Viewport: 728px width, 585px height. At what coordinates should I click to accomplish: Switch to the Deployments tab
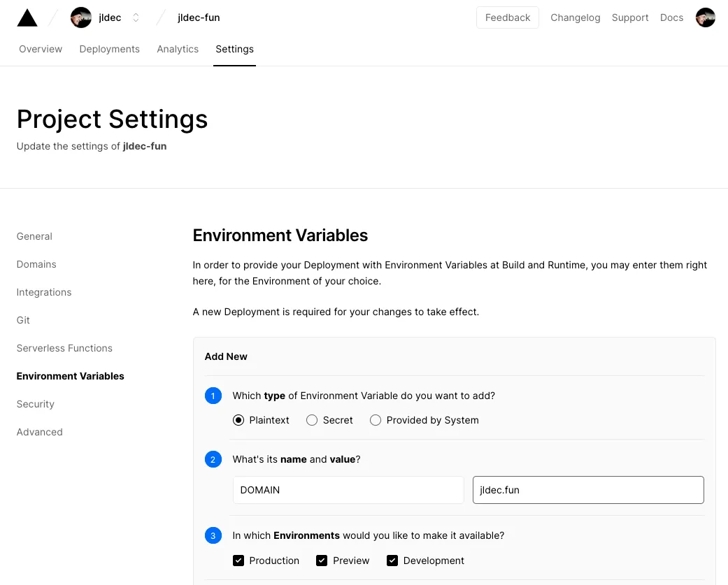(x=109, y=49)
